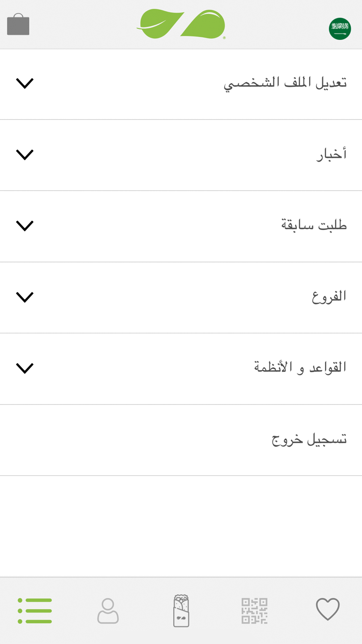Image resolution: width=362 pixels, height=644 pixels.
Task: Expand the الفروع section chevron
Action: click(25, 297)
